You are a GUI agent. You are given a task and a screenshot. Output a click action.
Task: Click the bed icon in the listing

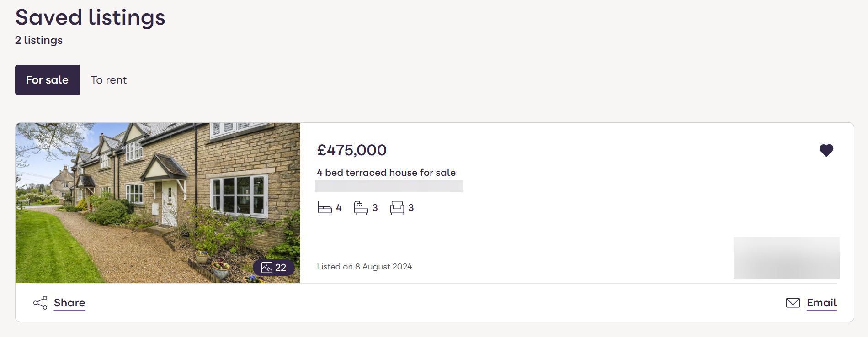[325, 208]
